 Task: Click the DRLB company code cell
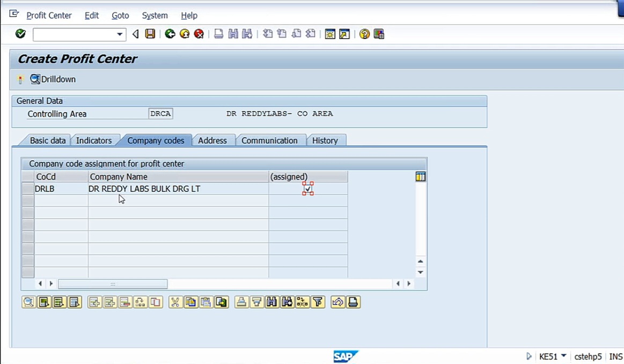point(61,189)
